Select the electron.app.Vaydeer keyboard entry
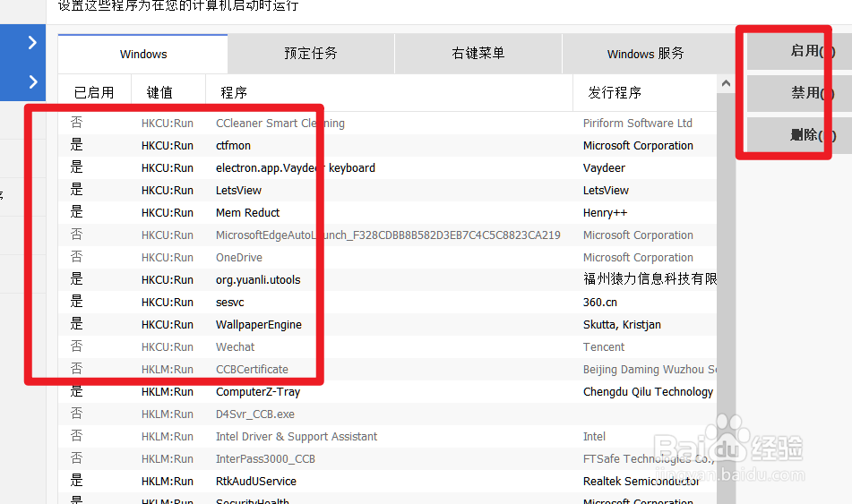This screenshot has height=504, width=852. pos(295,167)
